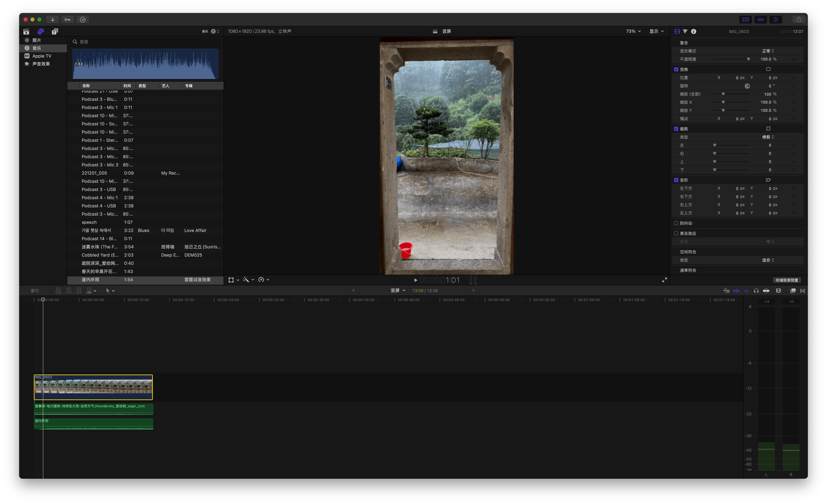Enable the 防抖动 stabilization checkbox
827x504 pixels.
click(676, 223)
